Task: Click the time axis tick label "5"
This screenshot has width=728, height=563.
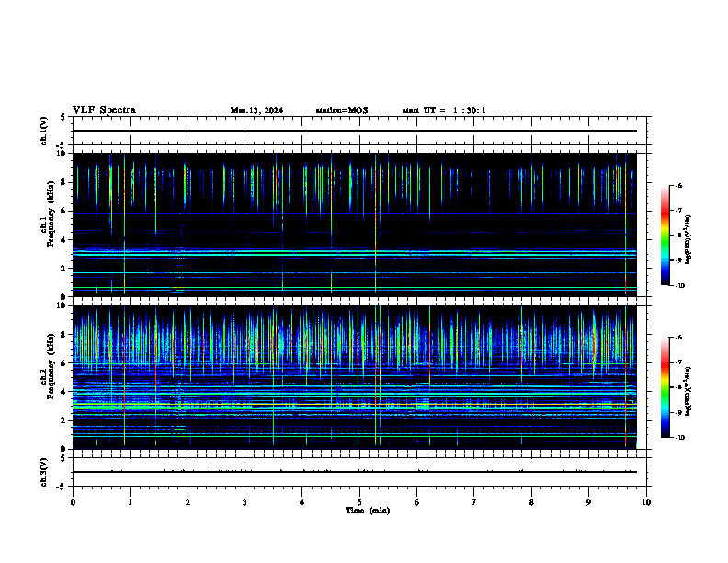Action: click(x=359, y=502)
